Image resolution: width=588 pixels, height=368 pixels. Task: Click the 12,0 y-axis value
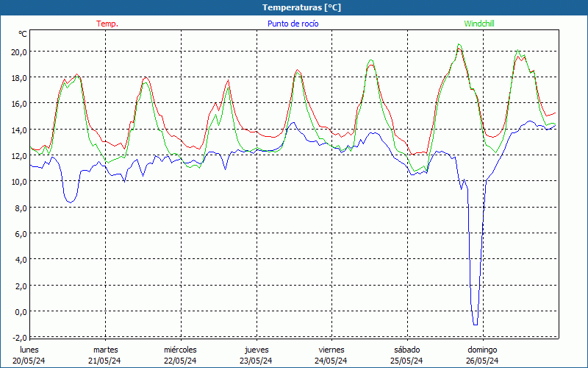tap(19, 156)
